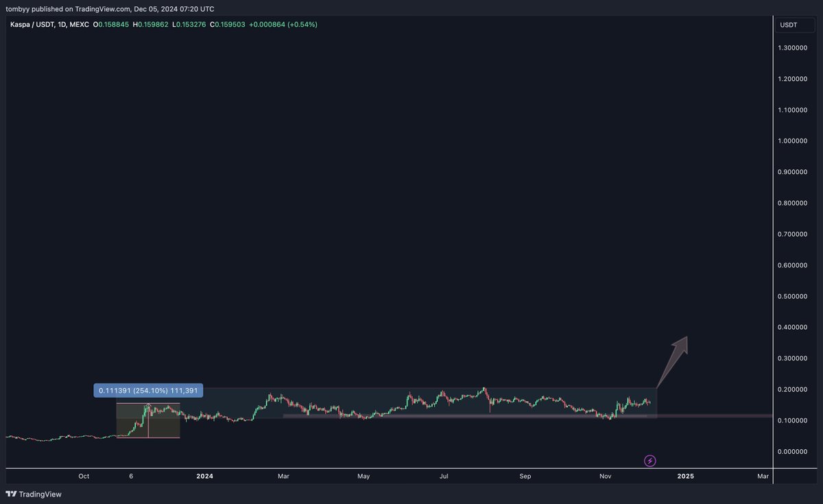
Task: Click the Oct label on the time axis
Action: (x=84, y=475)
